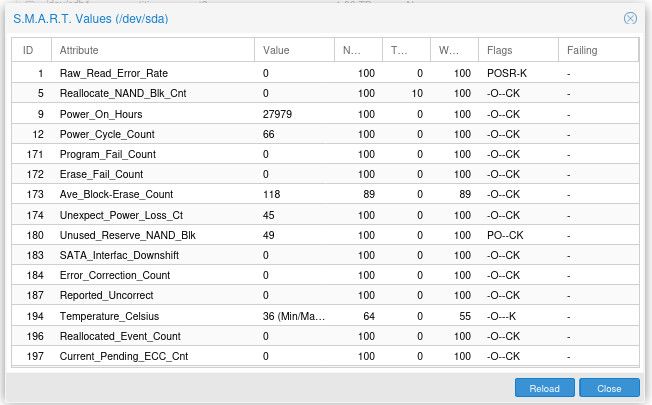Click ID 197 cell
Screen dimensions: 652x405
coord(35,356)
